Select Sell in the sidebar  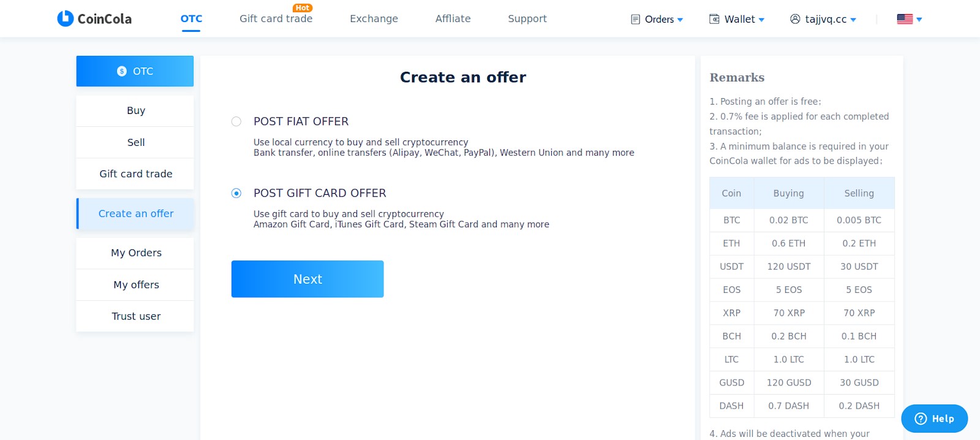135,143
